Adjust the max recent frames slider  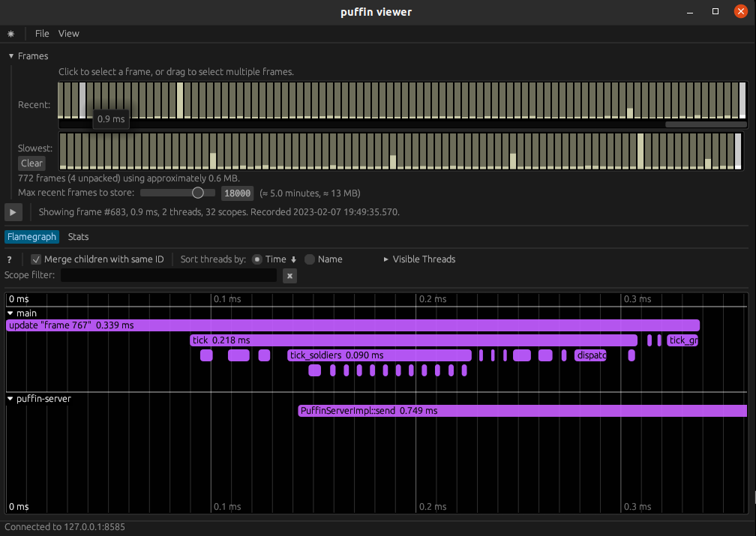click(x=178, y=193)
